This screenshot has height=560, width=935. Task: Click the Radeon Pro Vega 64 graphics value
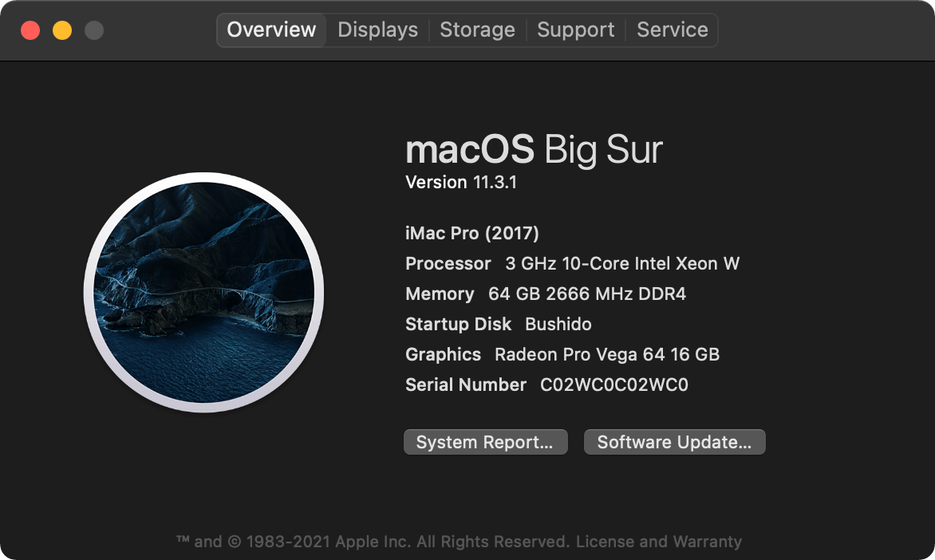[607, 355]
